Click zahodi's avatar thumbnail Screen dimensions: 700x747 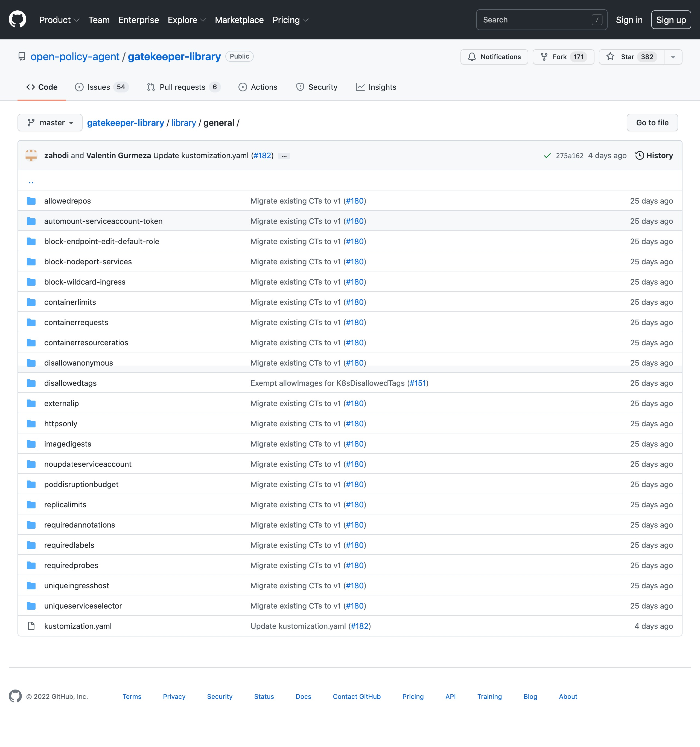pyautogui.click(x=31, y=156)
